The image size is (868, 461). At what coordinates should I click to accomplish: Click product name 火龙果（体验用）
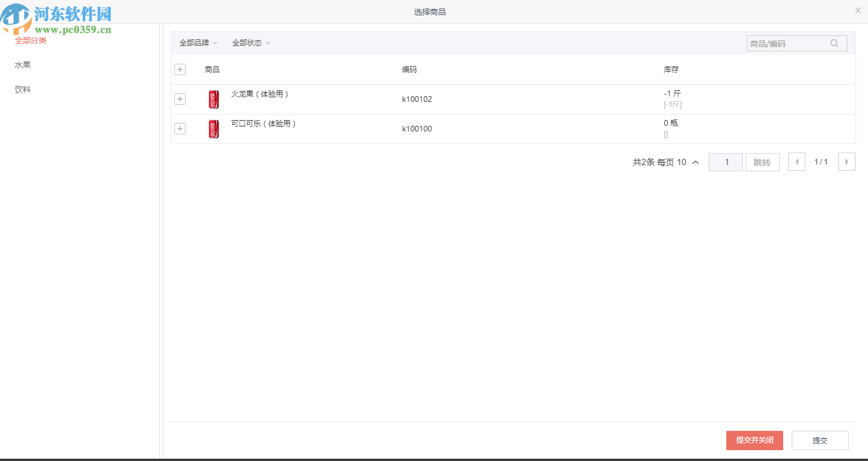click(260, 94)
